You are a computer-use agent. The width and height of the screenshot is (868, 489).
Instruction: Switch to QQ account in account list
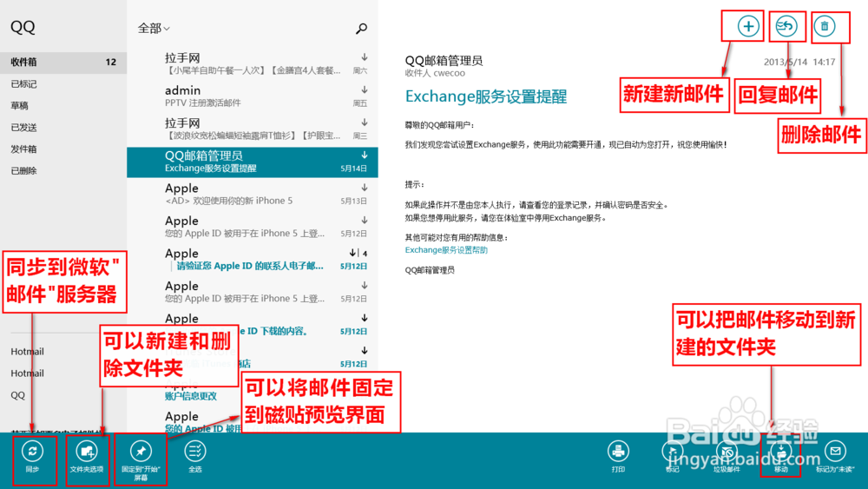[x=17, y=395]
